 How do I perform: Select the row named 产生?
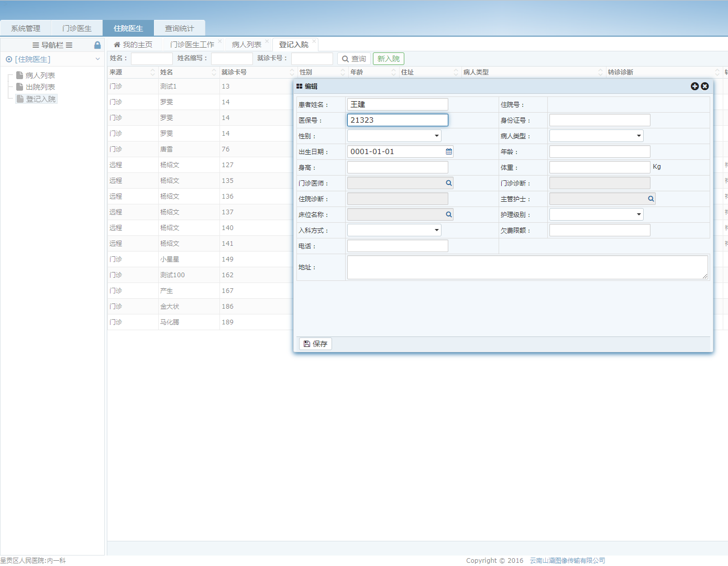[200, 291]
